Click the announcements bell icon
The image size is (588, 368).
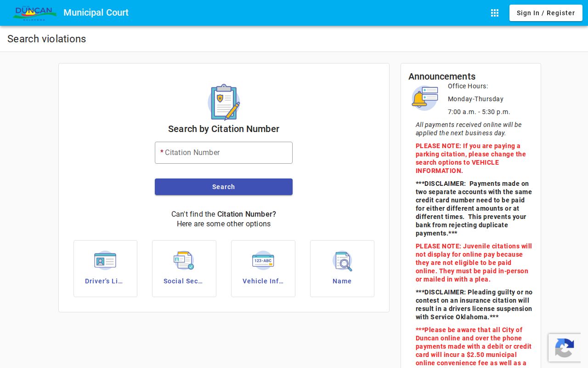425,98
